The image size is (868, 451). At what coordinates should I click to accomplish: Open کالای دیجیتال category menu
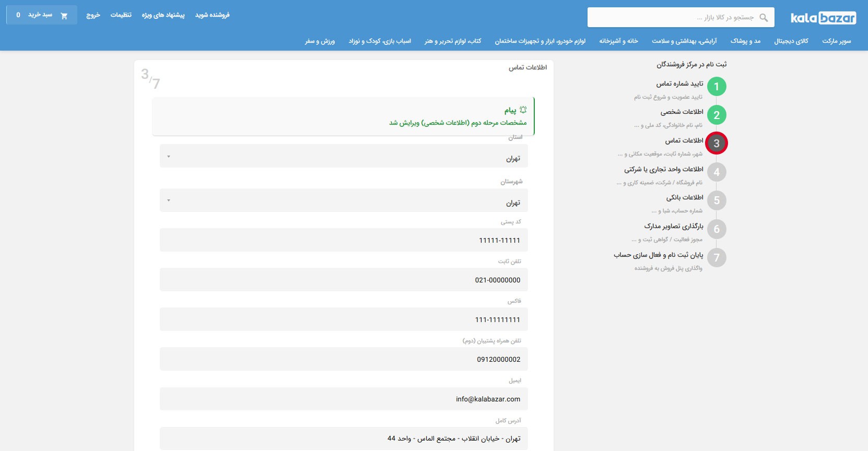(x=791, y=41)
